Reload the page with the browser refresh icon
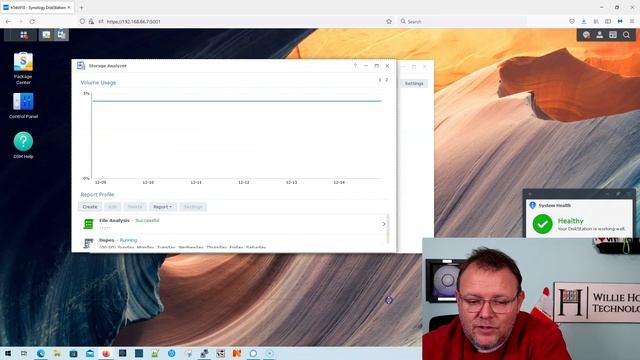640x360 pixels. click(x=32, y=21)
